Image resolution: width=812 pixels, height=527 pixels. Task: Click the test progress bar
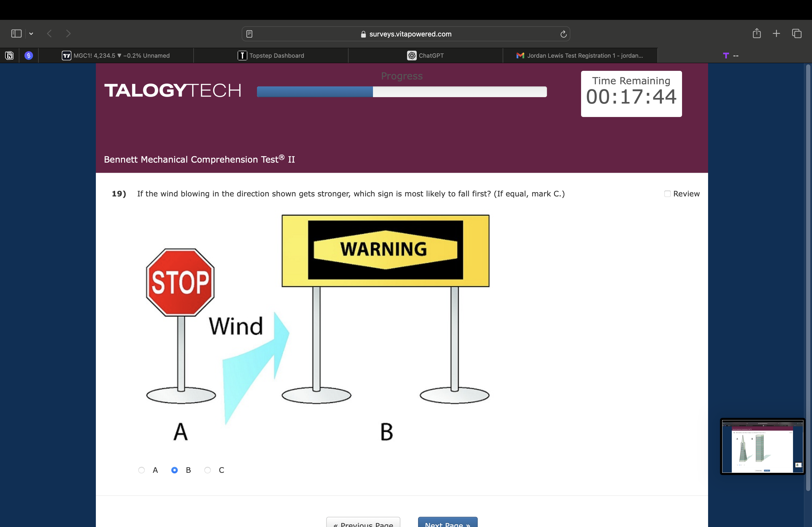pos(401,92)
